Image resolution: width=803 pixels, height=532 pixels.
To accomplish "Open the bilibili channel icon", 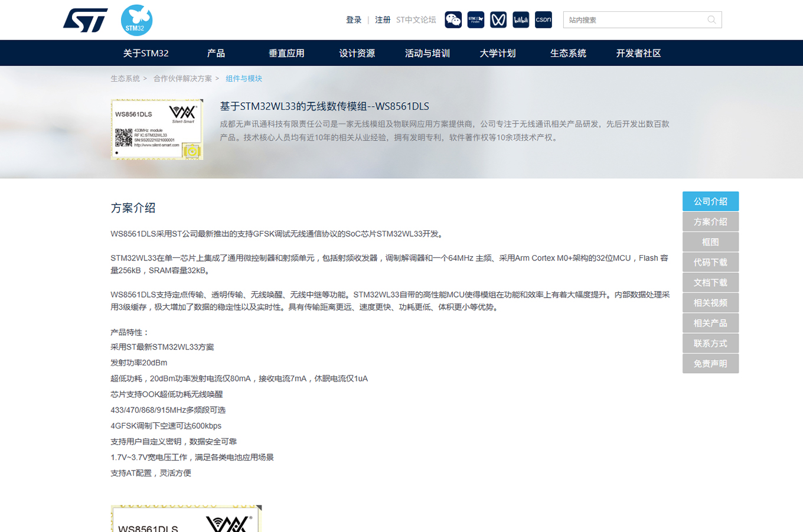I will click(x=521, y=20).
